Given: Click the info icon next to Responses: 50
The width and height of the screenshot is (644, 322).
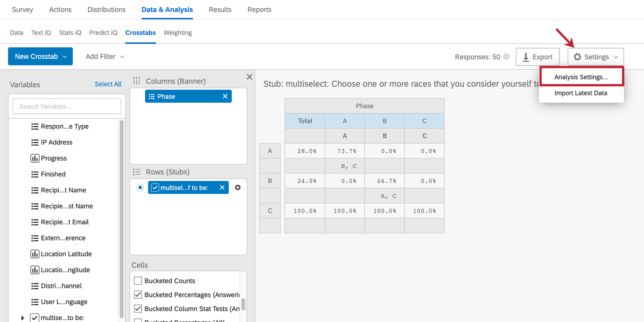Looking at the screenshot, I should [x=506, y=57].
